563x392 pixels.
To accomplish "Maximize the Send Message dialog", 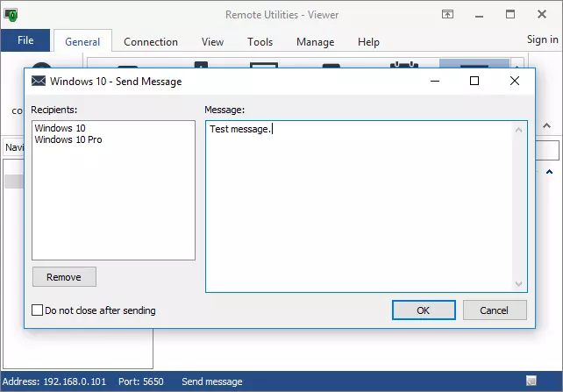I will [x=474, y=82].
